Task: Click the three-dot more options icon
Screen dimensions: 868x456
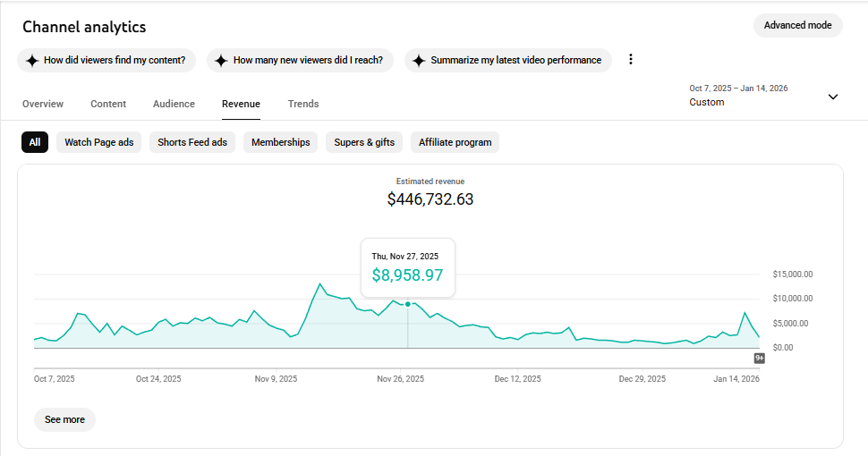Action: pyautogui.click(x=630, y=60)
